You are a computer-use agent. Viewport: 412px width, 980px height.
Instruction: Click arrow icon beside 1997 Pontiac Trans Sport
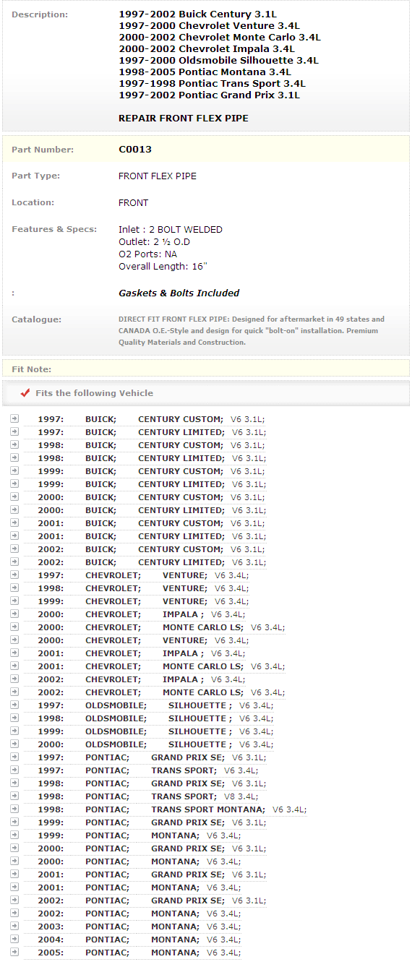coord(14,770)
